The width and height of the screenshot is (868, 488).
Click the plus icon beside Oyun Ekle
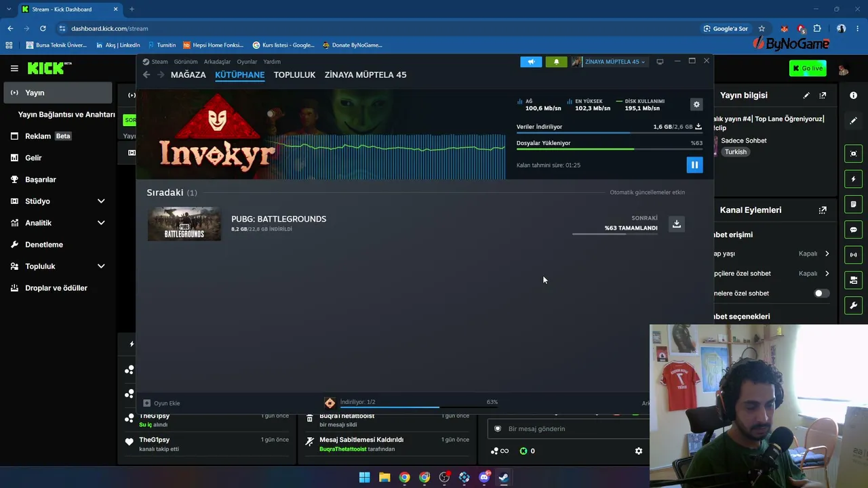146,403
